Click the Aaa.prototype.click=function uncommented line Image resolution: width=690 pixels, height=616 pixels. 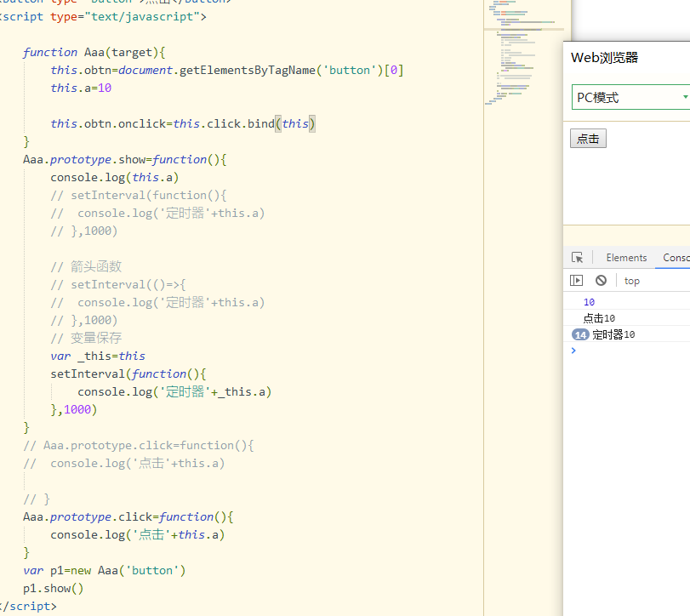coord(128,517)
